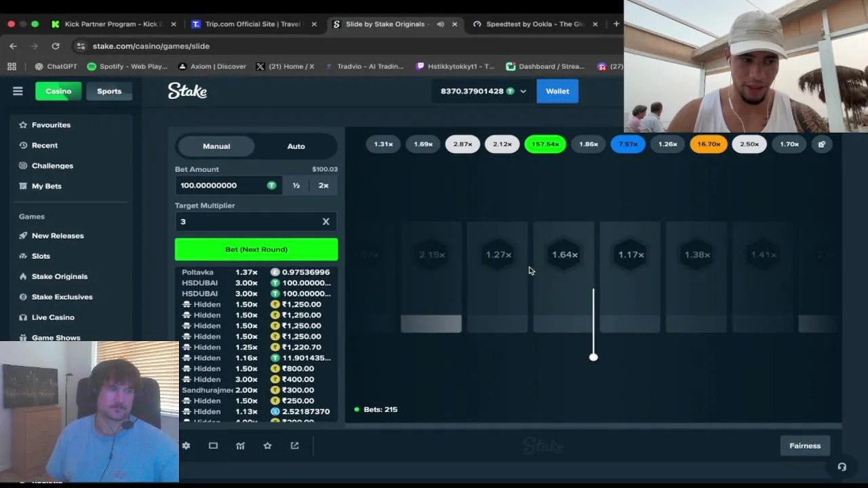868x488 pixels.
Task: Mute the Slide tab audio icon
Action: pos(440,24)
